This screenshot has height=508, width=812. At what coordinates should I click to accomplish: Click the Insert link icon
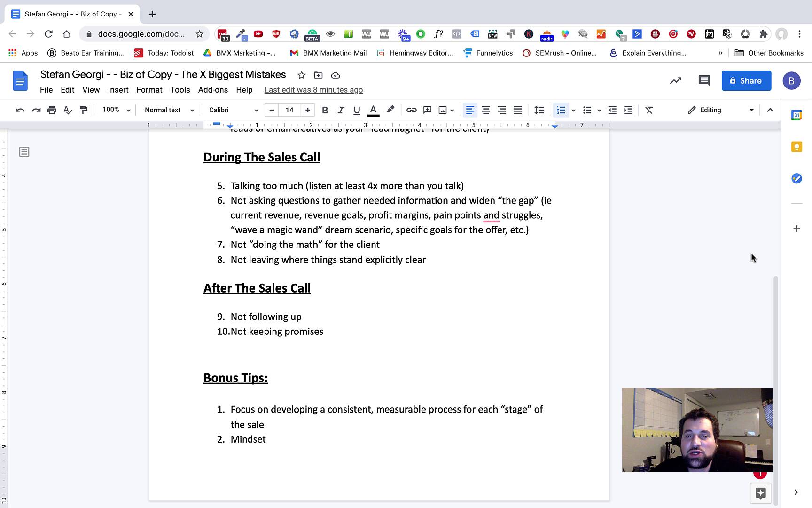(x=411, y=110)
